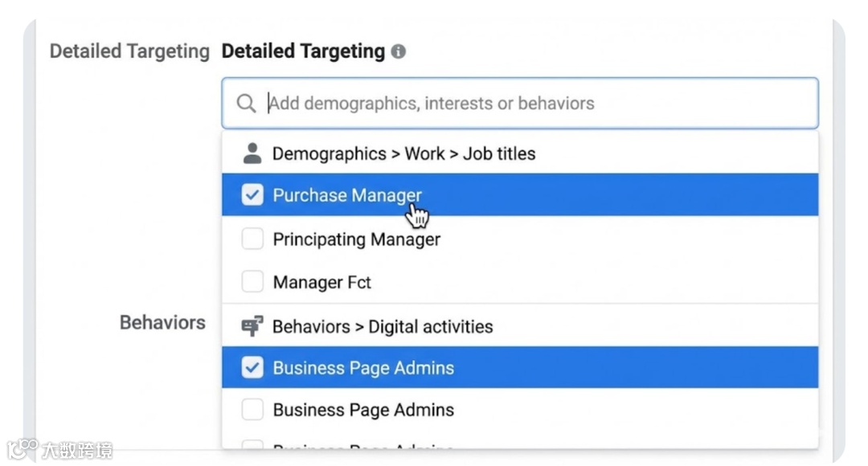Click the info icon beside Detailed Targeting heading
The width and height of the screenshot is (868, 466).
(399, 52)
